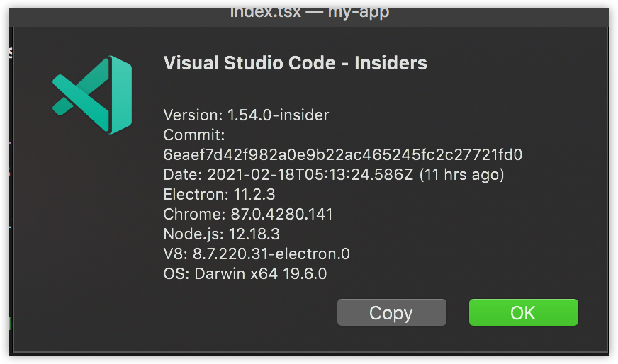Confirm with the green OK button

pyautogui.click(x=524, y=312)
